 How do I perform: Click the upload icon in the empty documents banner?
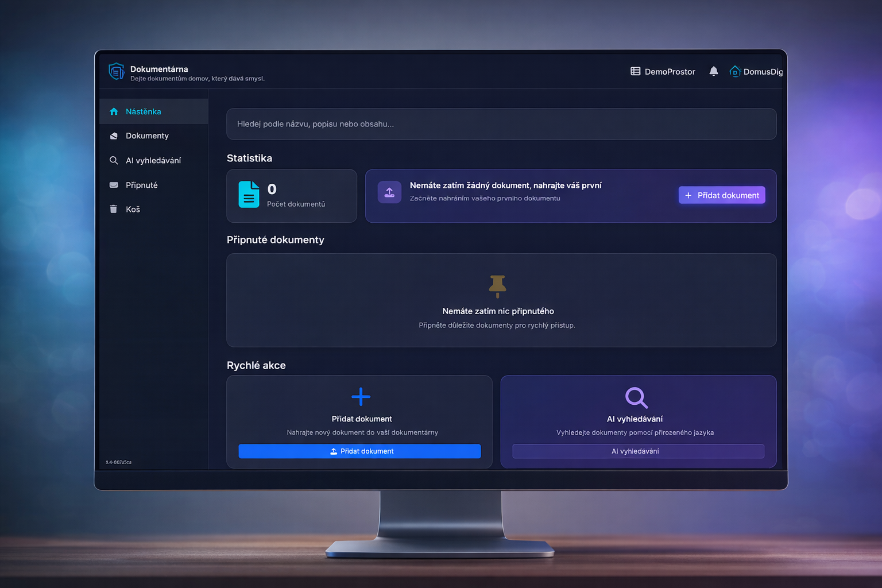click(389, 192)
